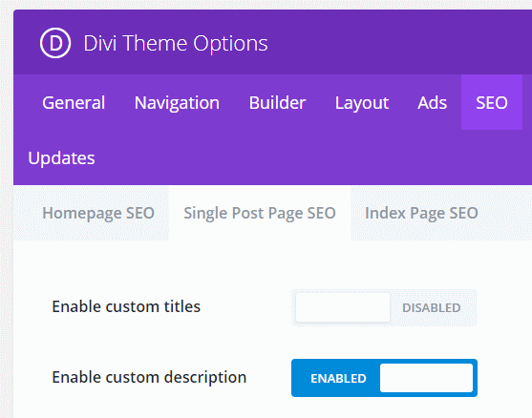Viewport: 532px width, 418px height.
Task: Switch to the Navigation tab
Action: (x=177, y=103)
